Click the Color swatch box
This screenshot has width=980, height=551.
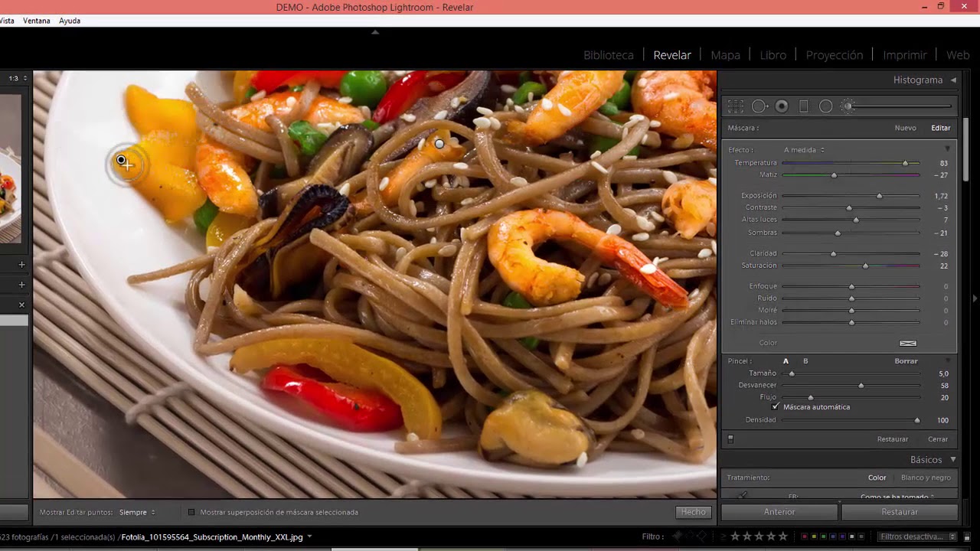(x=908, y=343)
